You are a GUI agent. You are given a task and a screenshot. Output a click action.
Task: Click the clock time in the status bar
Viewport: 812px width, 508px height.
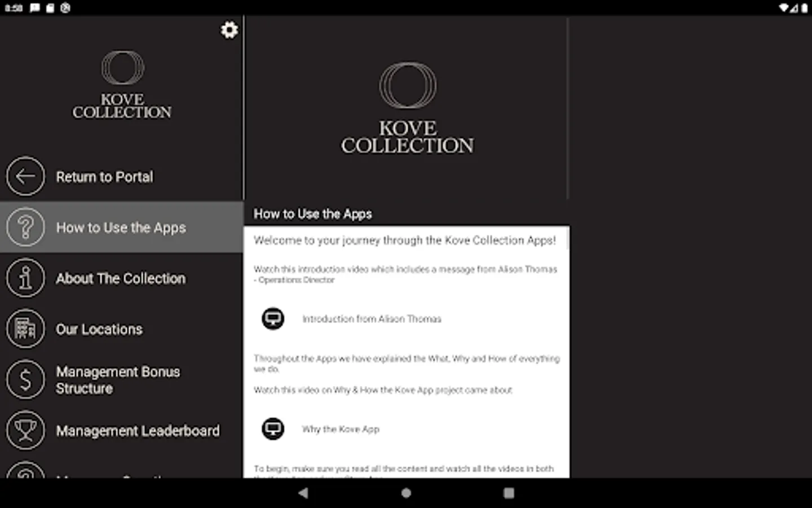point(14,8)
